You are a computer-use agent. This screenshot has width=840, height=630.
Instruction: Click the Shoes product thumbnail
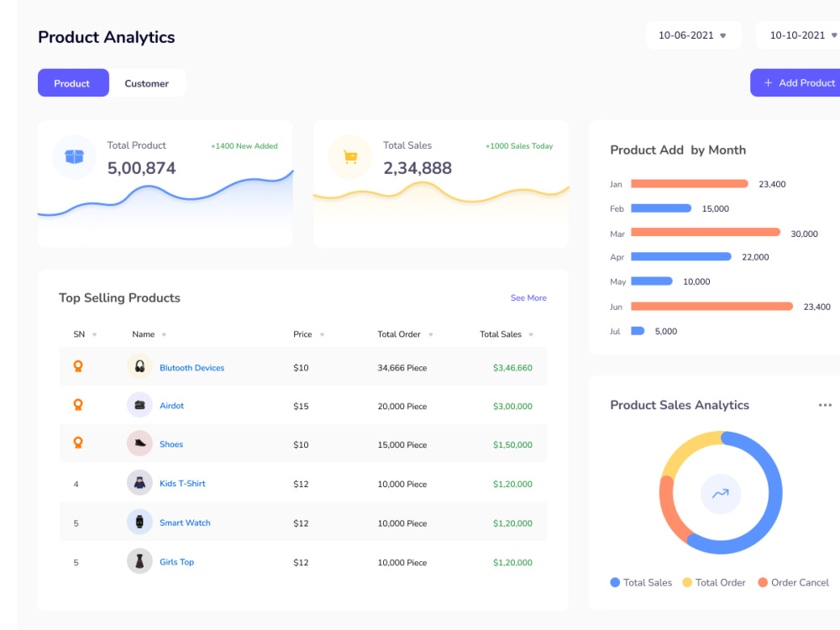click(139, 444)
